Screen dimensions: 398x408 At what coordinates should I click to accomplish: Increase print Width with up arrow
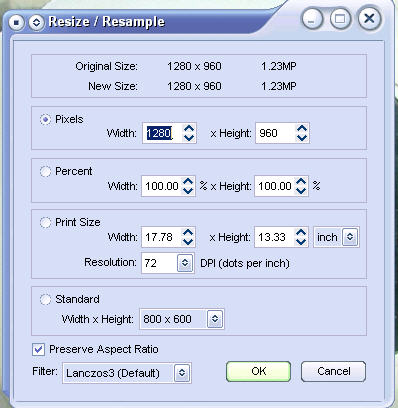188,232
